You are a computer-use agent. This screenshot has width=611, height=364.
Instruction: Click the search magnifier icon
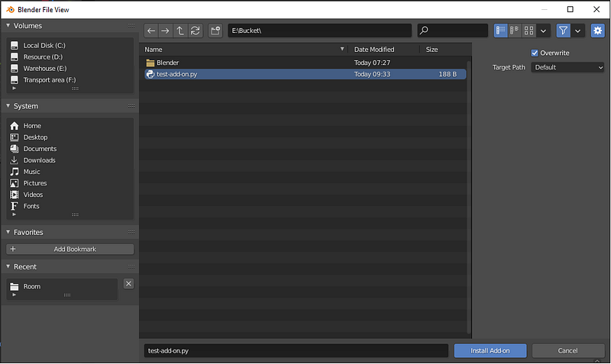tap(425, 31)
